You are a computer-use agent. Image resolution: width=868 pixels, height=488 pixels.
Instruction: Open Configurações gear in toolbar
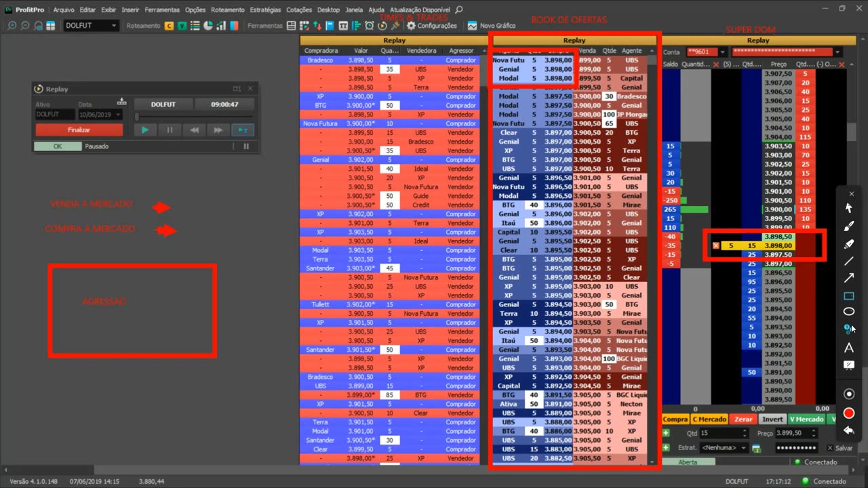(x=431, y=26)
